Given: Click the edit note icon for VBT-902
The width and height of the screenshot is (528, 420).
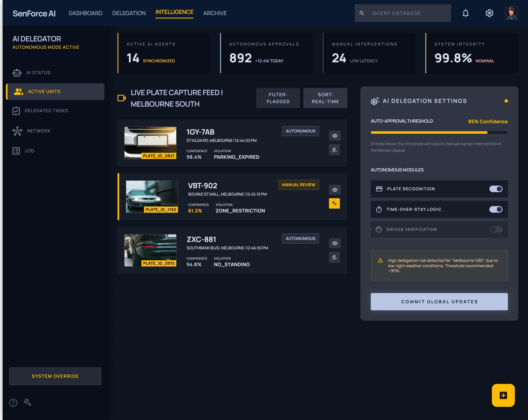Looking at the screenshot, I should [x=334, y=203].
